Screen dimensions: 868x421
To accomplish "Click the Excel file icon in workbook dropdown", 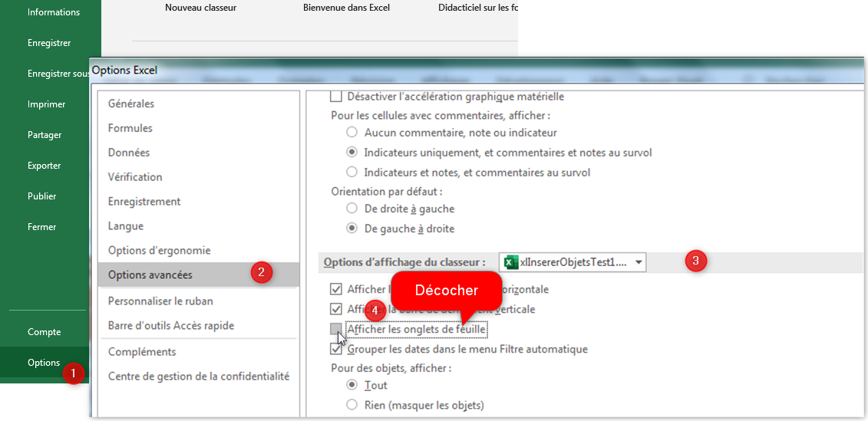I will 511,263.
